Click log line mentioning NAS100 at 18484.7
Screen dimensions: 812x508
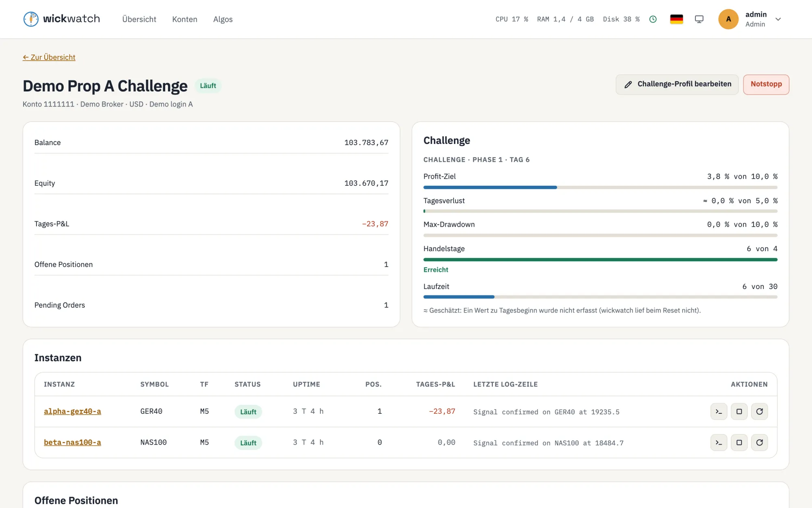549,443
